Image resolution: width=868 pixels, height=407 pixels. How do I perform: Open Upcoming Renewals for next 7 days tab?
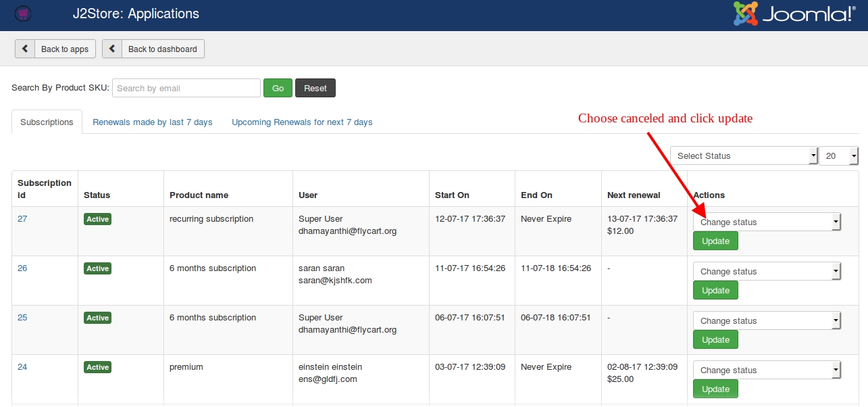pyautogui.click(x=302, y=122)
